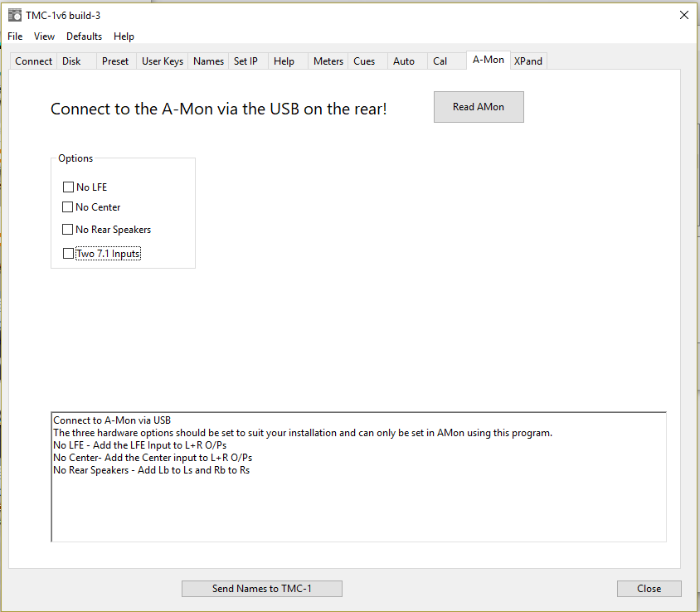Image resolution: width=700 pixels, height=612 pixels.
Task: Click inside the A-Mon help text box
Action: (x=359, y=477)
